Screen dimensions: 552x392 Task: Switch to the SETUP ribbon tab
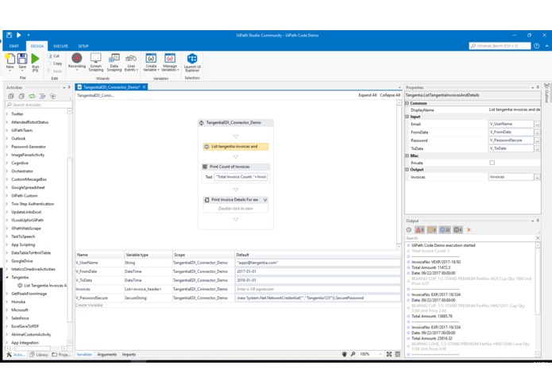tap(83, 46)
